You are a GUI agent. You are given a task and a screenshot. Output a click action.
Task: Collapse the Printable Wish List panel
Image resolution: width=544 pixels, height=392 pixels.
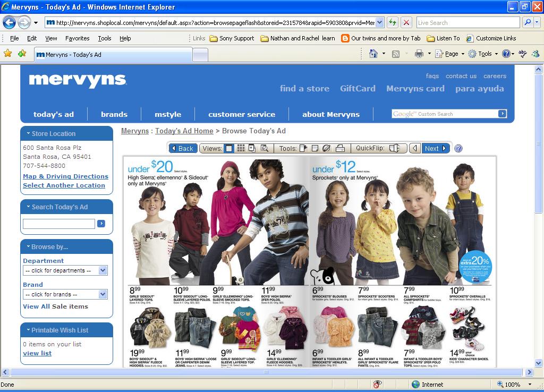point(28,330)
